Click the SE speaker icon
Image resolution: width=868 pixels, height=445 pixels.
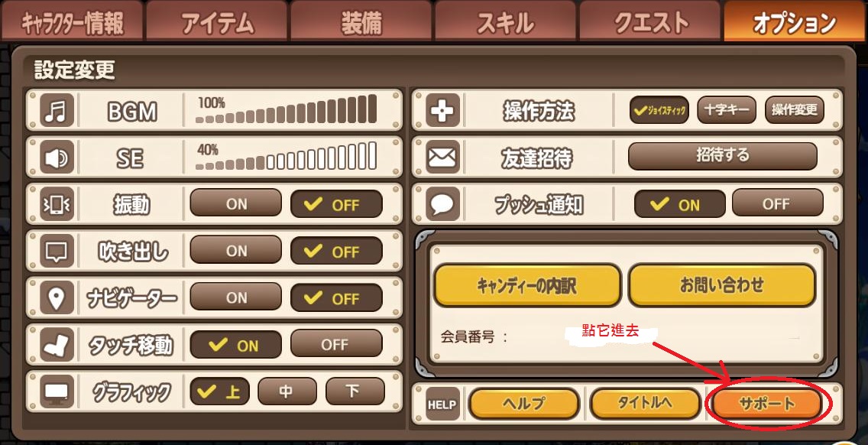57,158
